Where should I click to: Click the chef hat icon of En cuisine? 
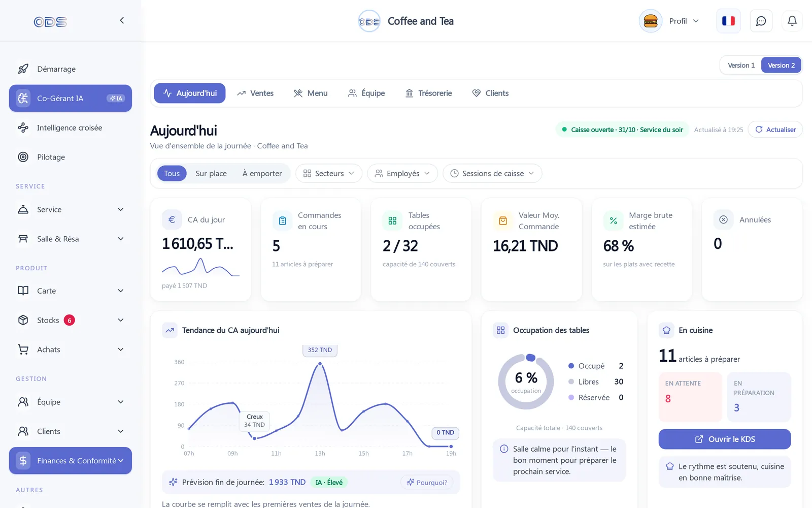click(x=666, y=330)
